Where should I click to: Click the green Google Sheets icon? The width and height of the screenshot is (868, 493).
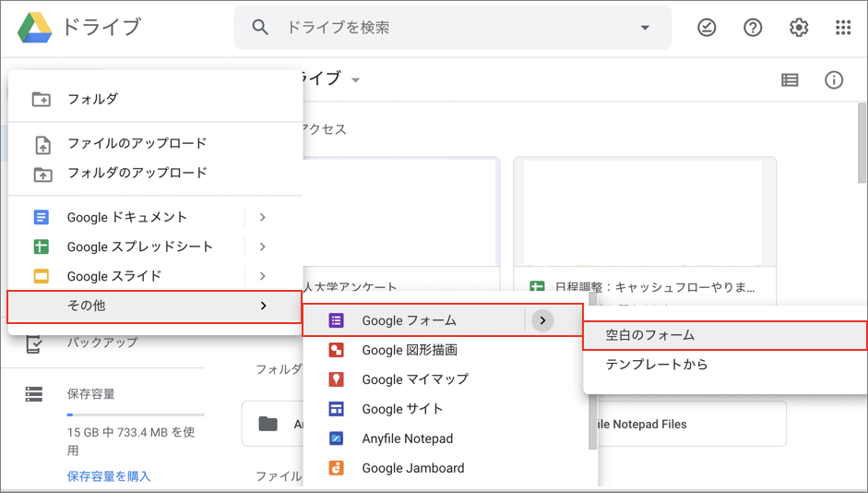tap(42, 246)
